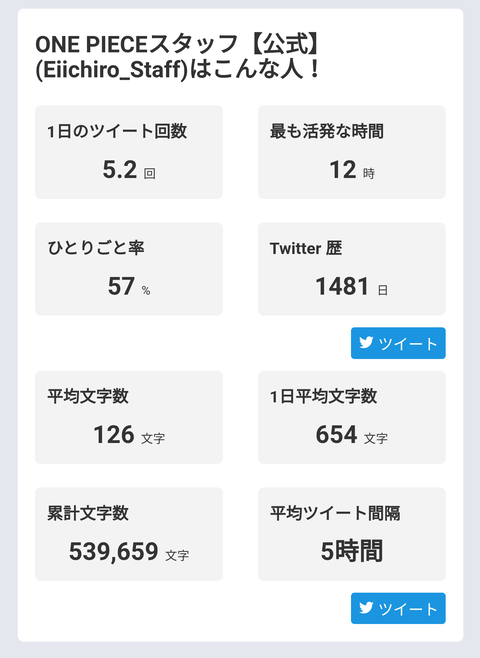Click the upper ツイート share button
The width and height of the screenshot is (480, 658).
[398, 343]
